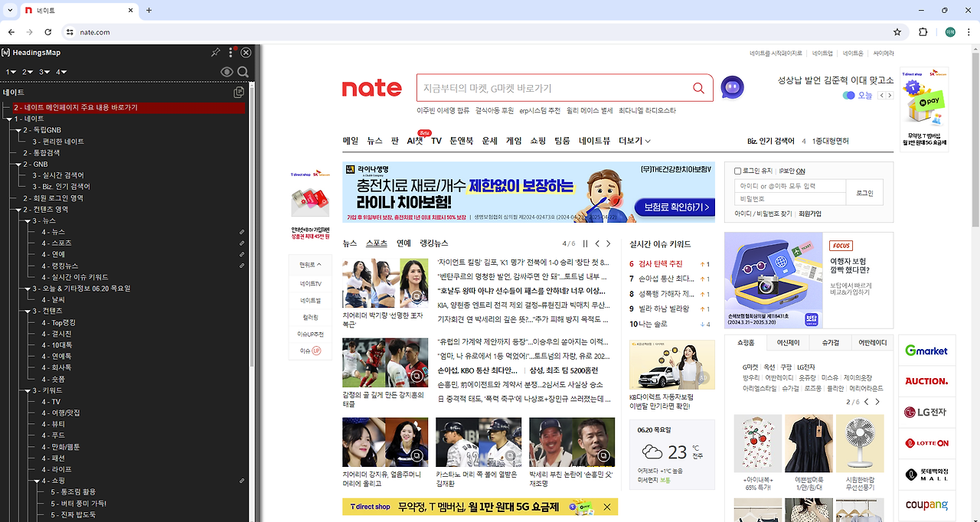This screenshot has height=522, width=980.
Task: Open a new browser tab
Action: (x=149, y=10)
